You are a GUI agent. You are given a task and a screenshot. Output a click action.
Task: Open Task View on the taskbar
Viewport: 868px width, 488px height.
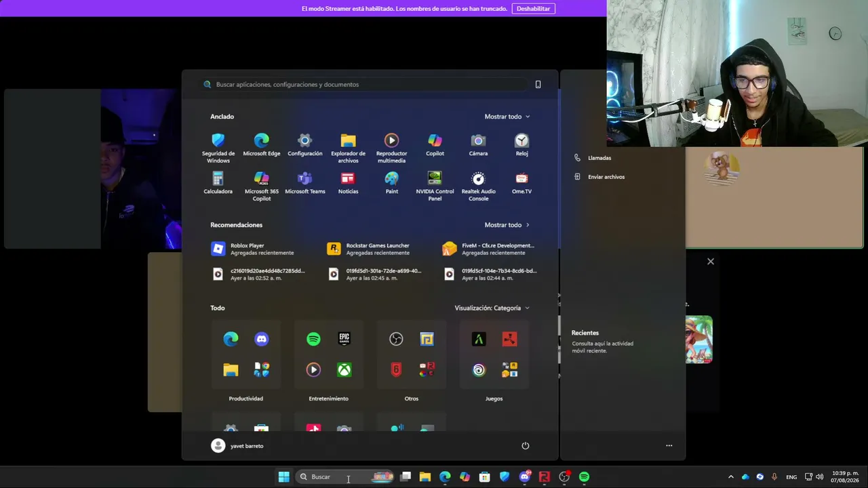pos(406,477)
